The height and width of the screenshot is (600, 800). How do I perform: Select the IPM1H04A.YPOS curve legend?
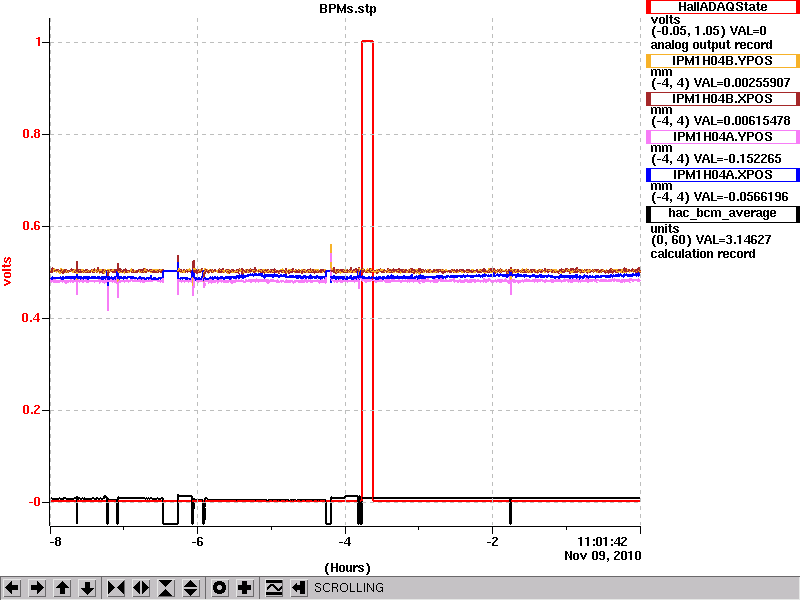(x=722, y=137)
